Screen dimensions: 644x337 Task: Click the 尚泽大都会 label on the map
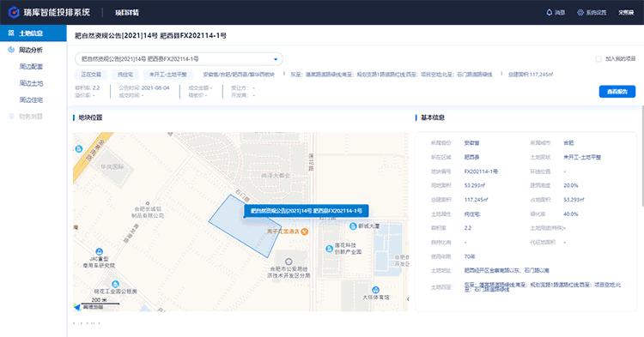276,176
